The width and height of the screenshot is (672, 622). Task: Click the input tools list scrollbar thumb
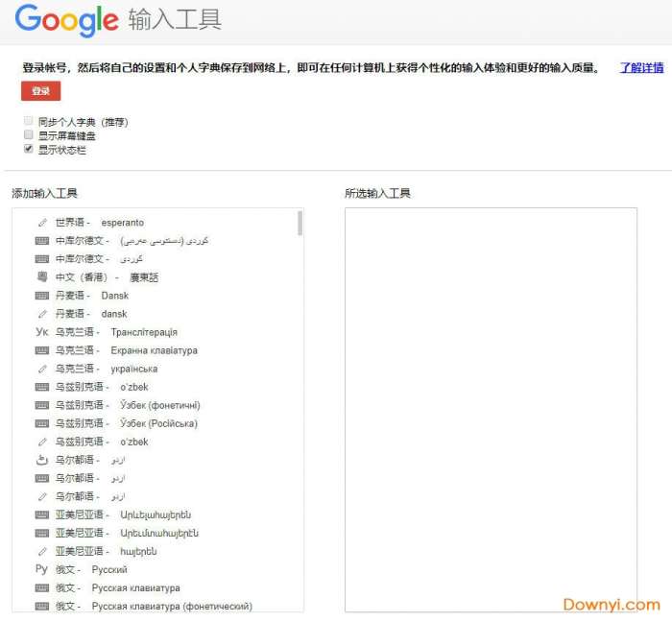[300, 224]
